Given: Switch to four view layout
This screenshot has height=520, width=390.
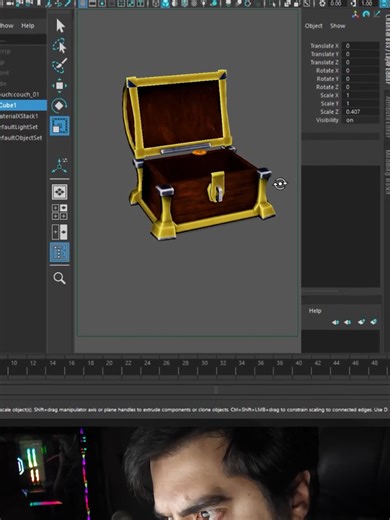Looking at the screenshot, I should [60, 212].
